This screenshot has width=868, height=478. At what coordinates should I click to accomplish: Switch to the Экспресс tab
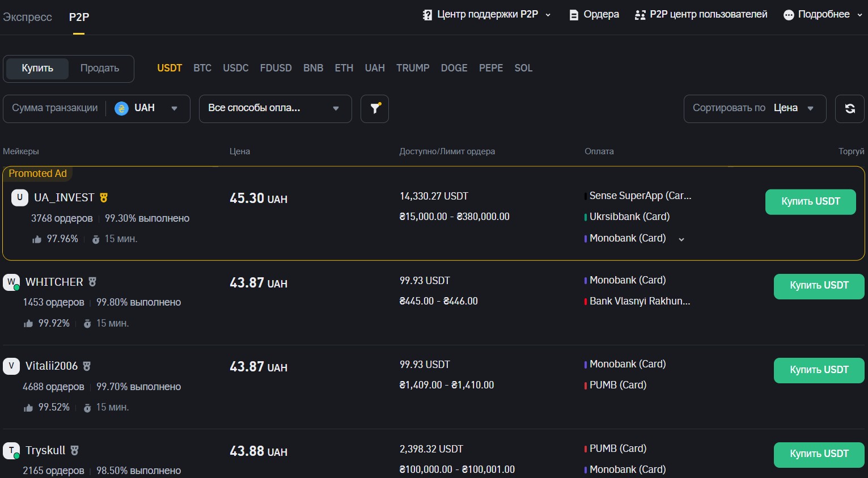[x=27, y=17]
